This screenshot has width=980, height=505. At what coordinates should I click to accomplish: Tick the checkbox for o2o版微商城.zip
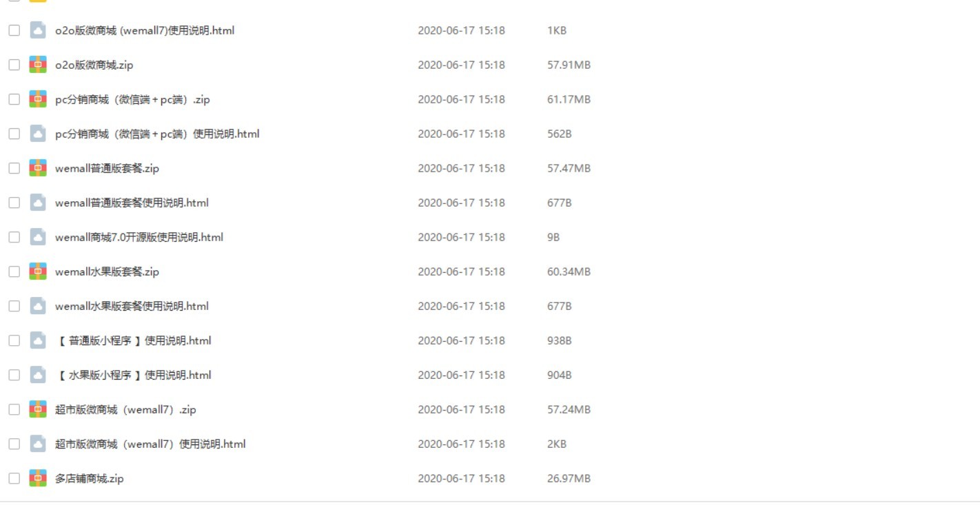(x=14, y=65)
